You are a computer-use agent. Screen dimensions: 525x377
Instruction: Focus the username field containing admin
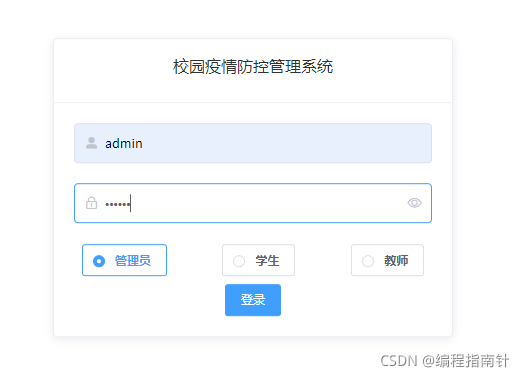coord(253,143)
